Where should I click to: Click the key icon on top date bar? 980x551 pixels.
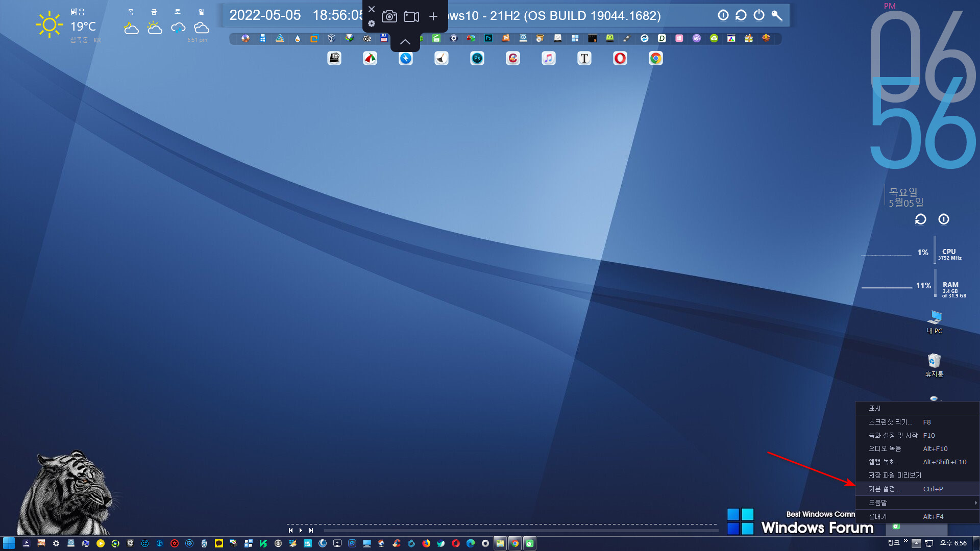point(777,15)
